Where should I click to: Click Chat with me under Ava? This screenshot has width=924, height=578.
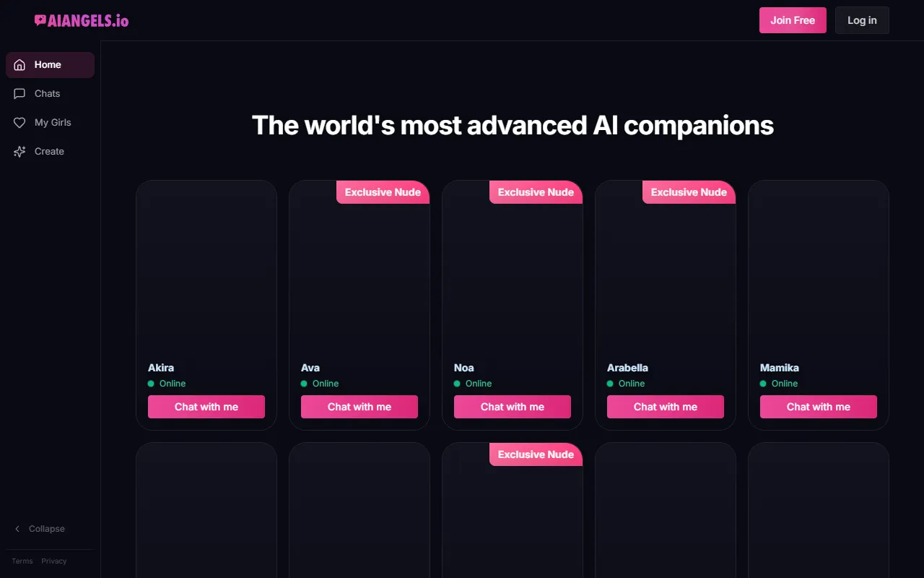pyautogui.click(x=359, y=407)
